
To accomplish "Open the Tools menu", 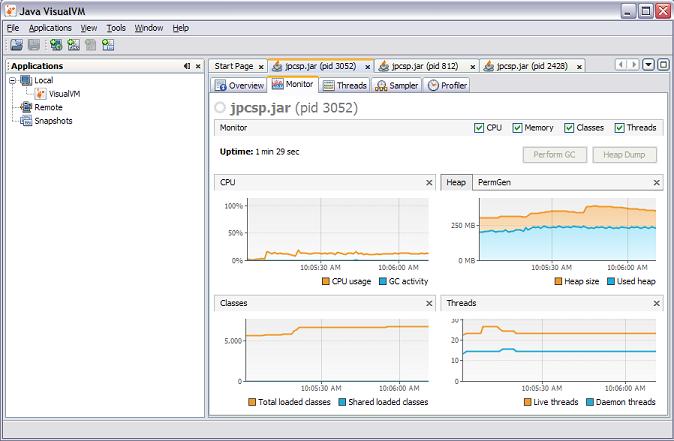I will coord(116,28).
